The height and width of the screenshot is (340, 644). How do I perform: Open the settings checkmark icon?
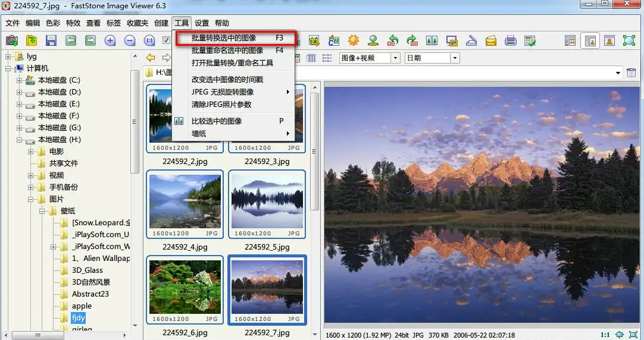(530, 40)
